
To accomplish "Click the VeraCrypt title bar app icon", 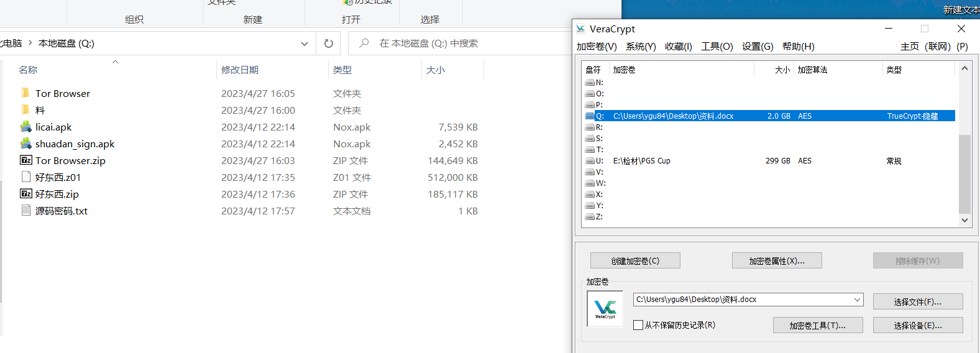I will pos(580,29).
